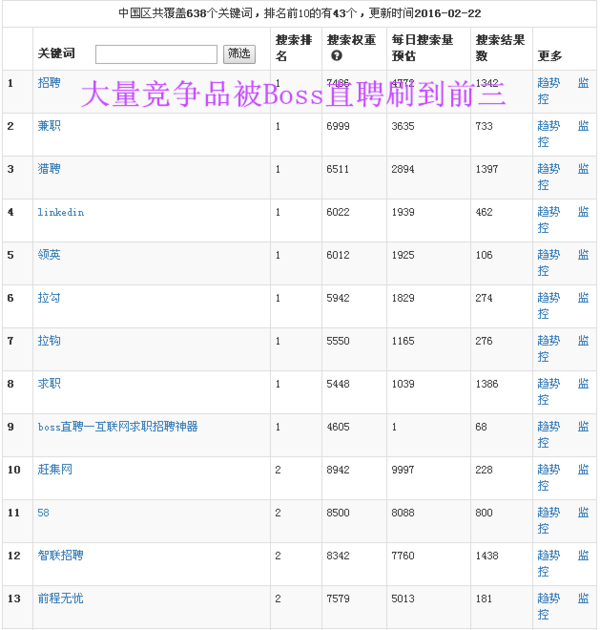Click 监控 monitor link in 智联招聘 row
600x630 pixels.
(x=583, y=555)
